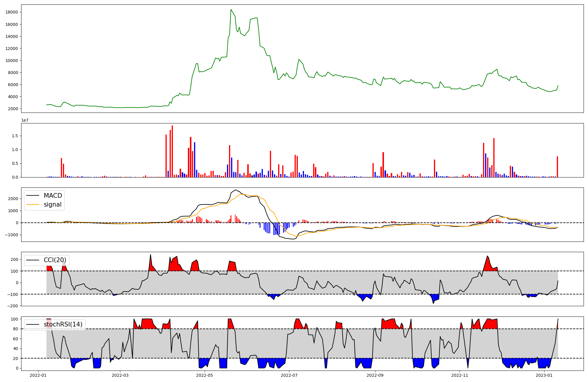Click the 2022-05 date axis label
Screen dimensions: 588x382
[x=205, y=375]
